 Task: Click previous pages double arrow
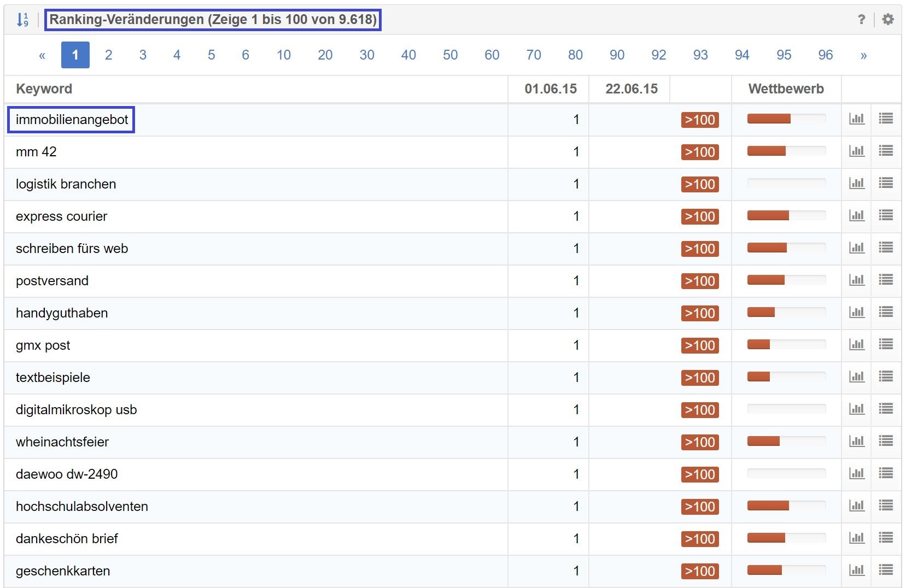pyautogui.click(x=42, y=55)
